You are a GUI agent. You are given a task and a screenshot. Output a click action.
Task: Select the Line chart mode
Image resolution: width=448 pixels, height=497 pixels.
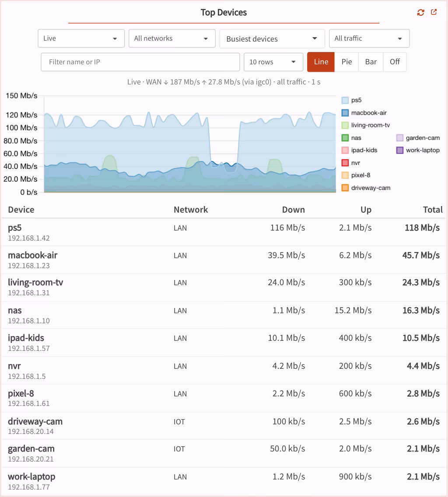tap(321, 62)
